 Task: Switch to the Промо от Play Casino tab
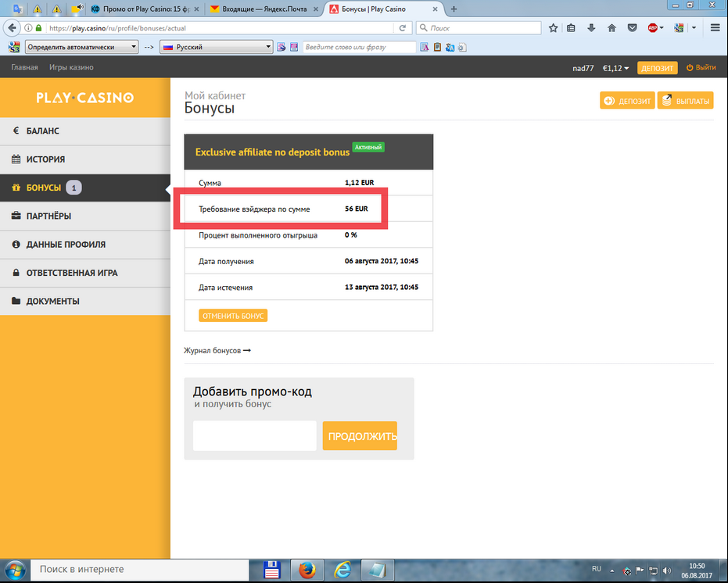click(145, 9)
